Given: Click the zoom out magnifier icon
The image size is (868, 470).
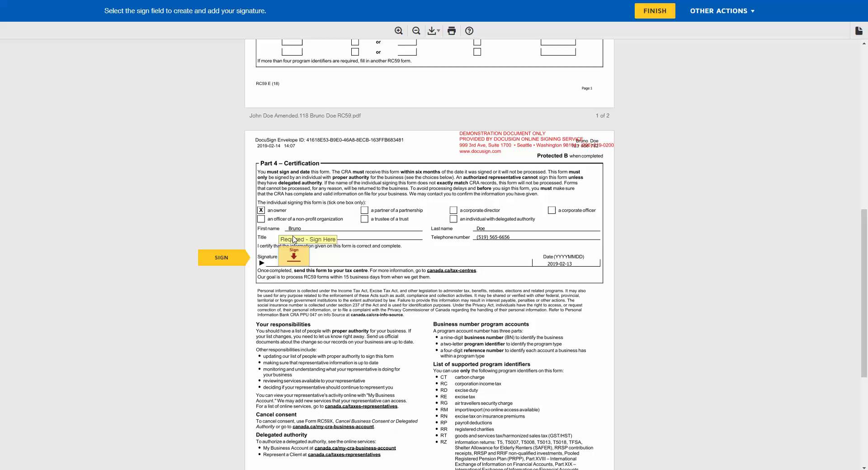Looking at the screenshot, I should click(416, 31).
